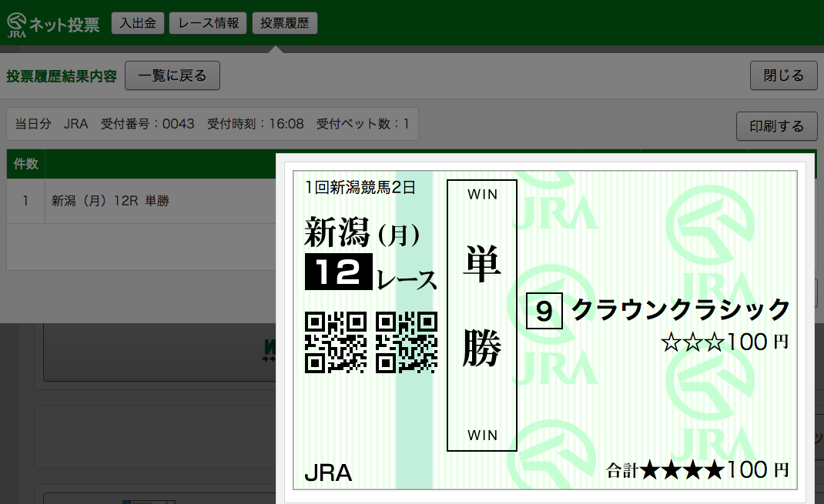Click the 当日分 JRA label
This screenshot has height=504, width=824.
click(52, 124)
